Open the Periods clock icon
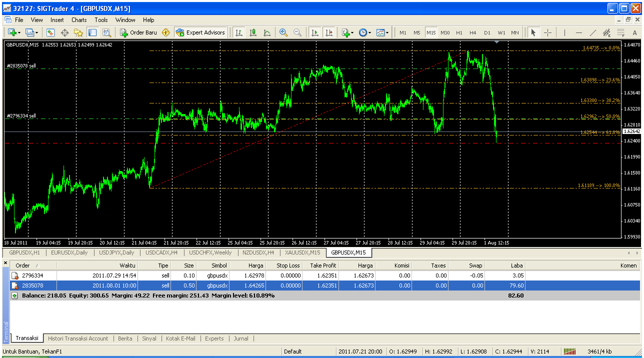The height and width of the screenshot is (358, 644). point(362,32)
